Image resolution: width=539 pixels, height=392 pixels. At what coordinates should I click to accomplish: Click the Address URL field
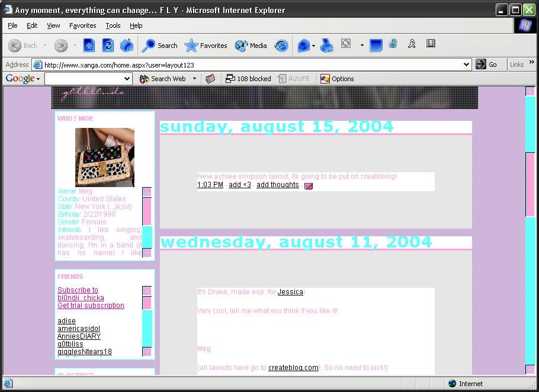point(252,65)
